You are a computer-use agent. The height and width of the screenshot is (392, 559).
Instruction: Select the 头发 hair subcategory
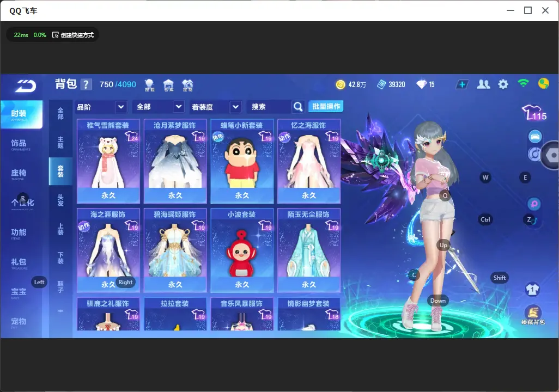60,200
